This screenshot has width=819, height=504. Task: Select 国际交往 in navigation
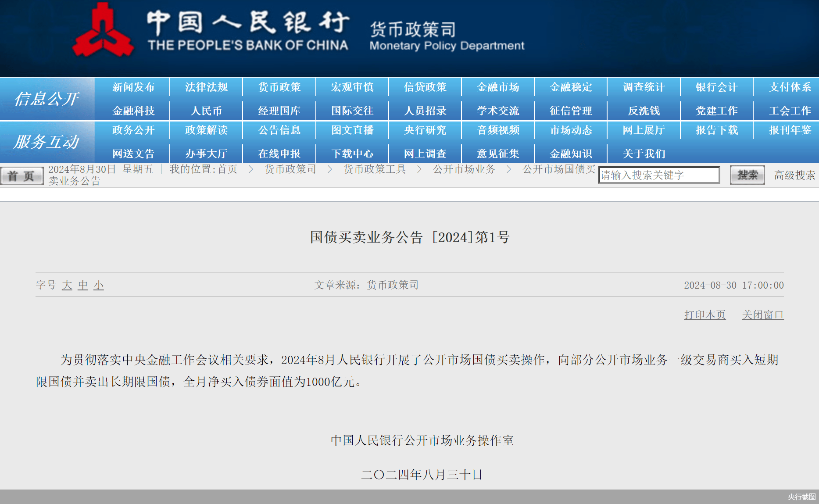pos(352,111)
